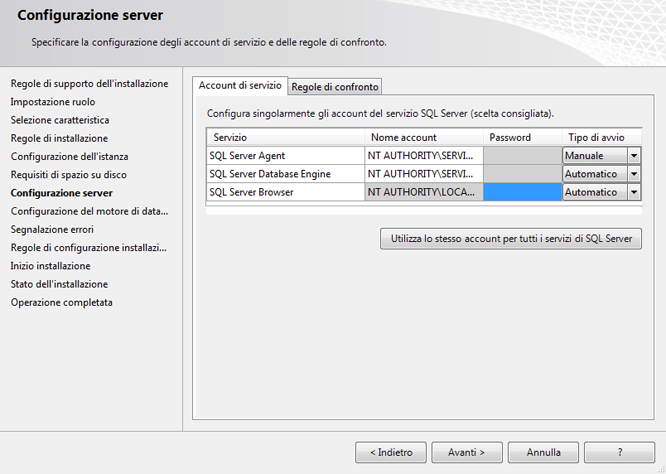The height and width of the screenshot is (474, 666).
Task: Click the highlighted password cell for SQL Server Browser
Action: click(x=522, y=192)
